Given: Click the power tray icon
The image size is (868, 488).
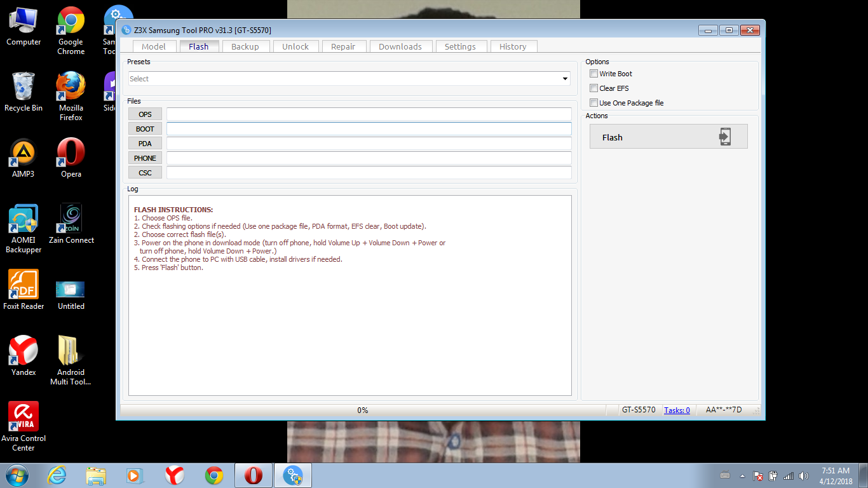Looking at the screenshot, I should click(773, 476).
